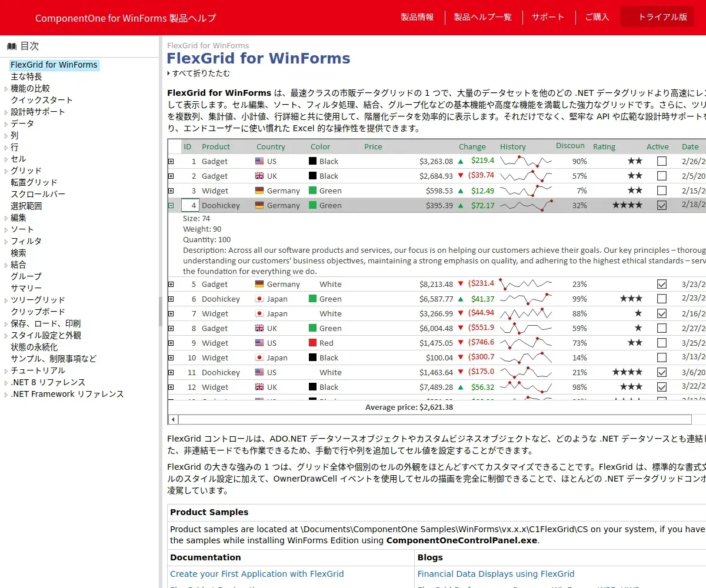The width and height of the screenshot is (706, 588).
Task: Uncheck Active checkbox in row 11 Doohickey
Action: click(662, 372)
